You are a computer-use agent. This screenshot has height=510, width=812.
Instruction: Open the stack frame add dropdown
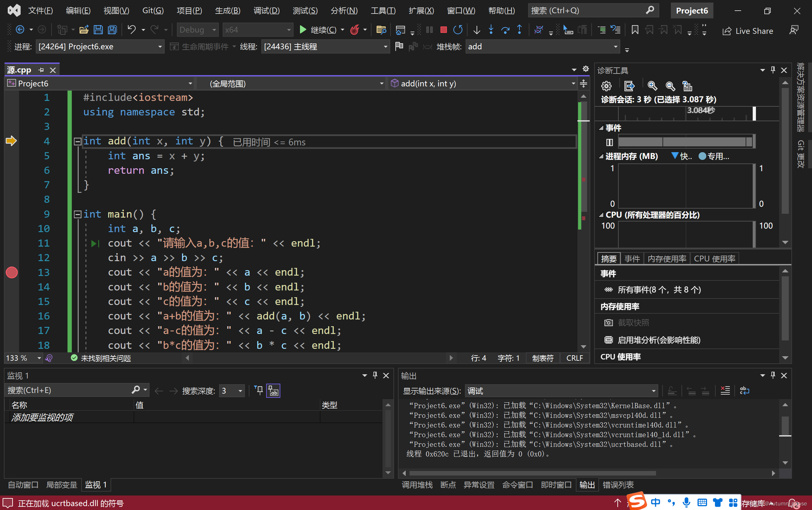coord(615,46)
